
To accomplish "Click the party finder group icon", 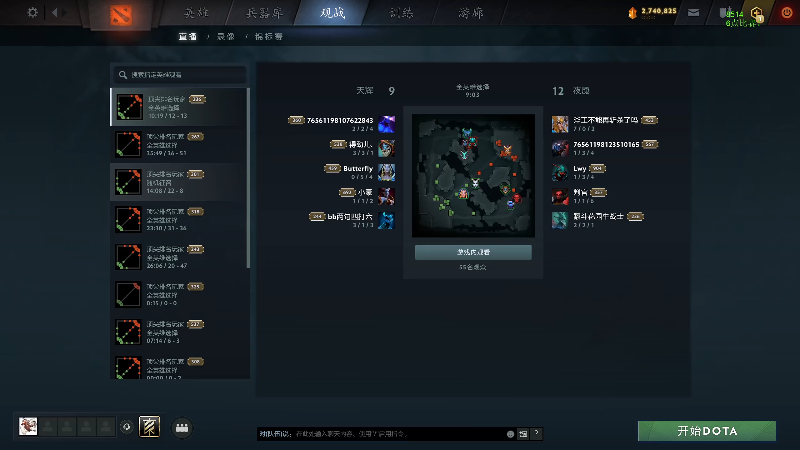I will pyautogui.click(x=182, y=428).
